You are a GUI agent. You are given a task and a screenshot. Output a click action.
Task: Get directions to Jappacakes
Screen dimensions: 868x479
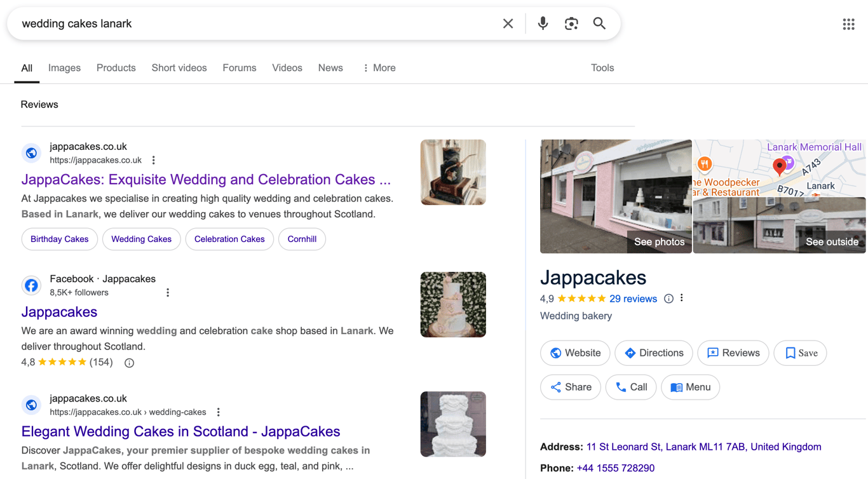click(653, 353)
